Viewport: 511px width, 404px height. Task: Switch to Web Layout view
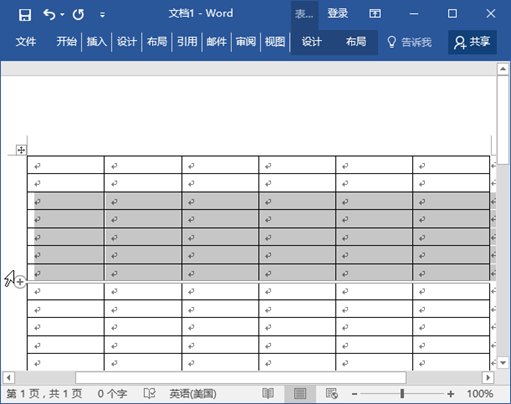pyautogui.click(x=332, y=394)
